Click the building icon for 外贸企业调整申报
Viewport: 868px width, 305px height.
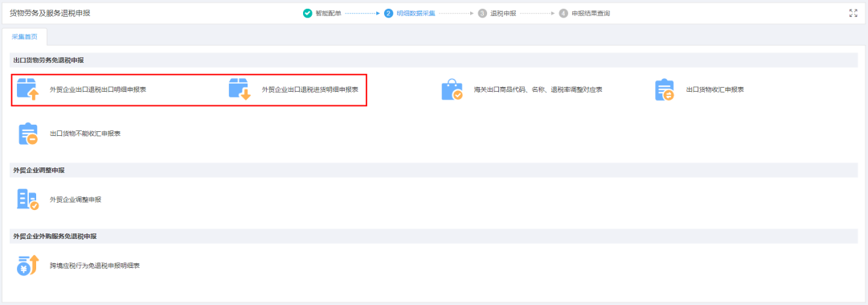(x=27, y=200)
